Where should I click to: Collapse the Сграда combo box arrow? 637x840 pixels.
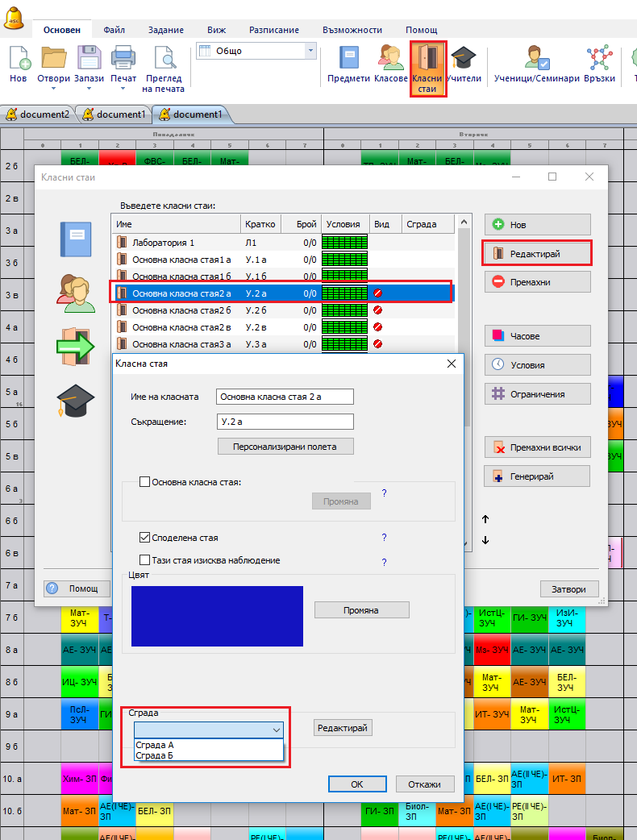tap(277, 729)
